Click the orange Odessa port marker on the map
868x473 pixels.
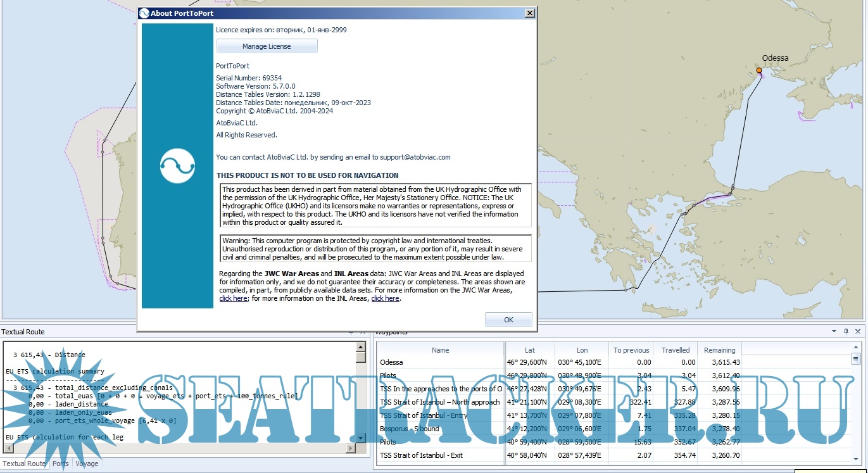click(x=758, y=70)
